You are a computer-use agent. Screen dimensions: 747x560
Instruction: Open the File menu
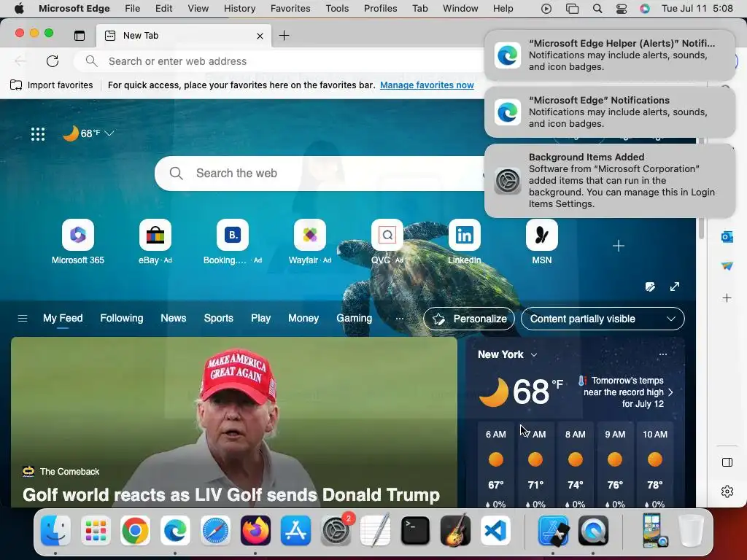click(133, 9)
